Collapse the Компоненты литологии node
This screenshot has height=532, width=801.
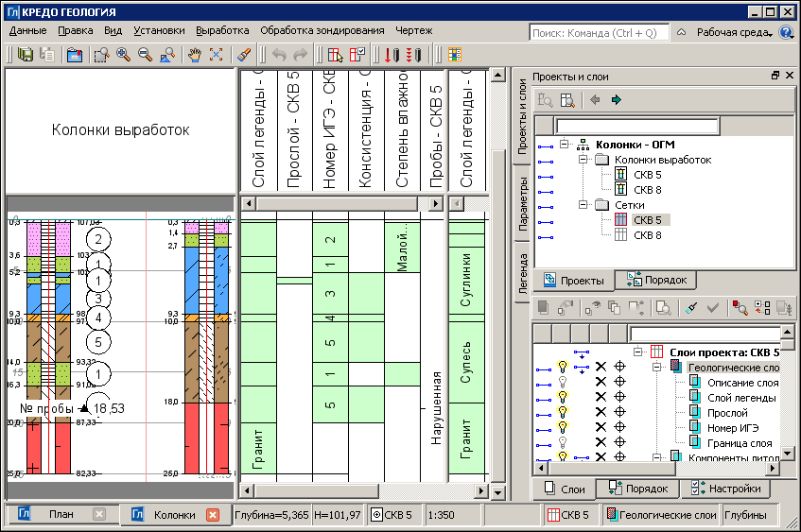point(657,457)
